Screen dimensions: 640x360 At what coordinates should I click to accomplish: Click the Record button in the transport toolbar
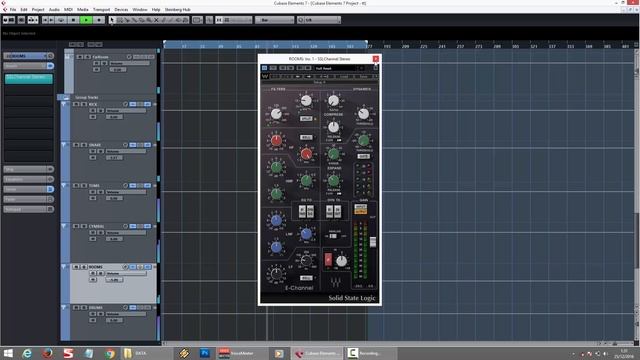tap(98, 20)
